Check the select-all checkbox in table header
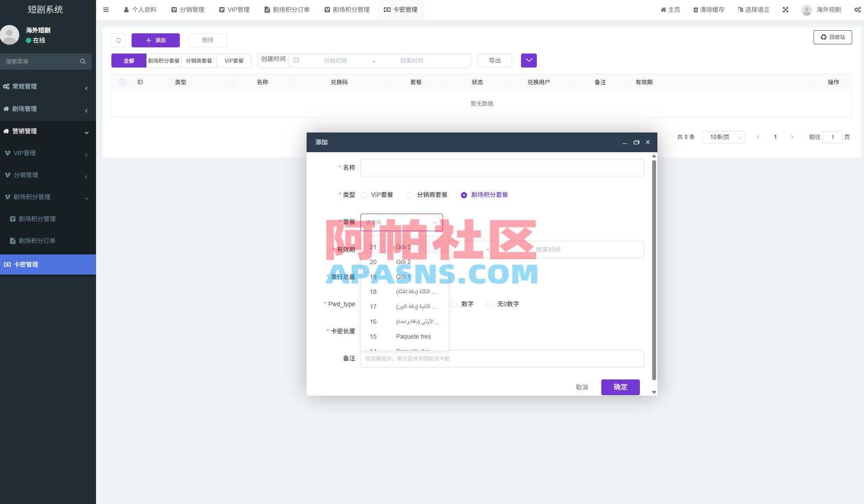Viewport: 864px width, 504px height. [122, 82]
